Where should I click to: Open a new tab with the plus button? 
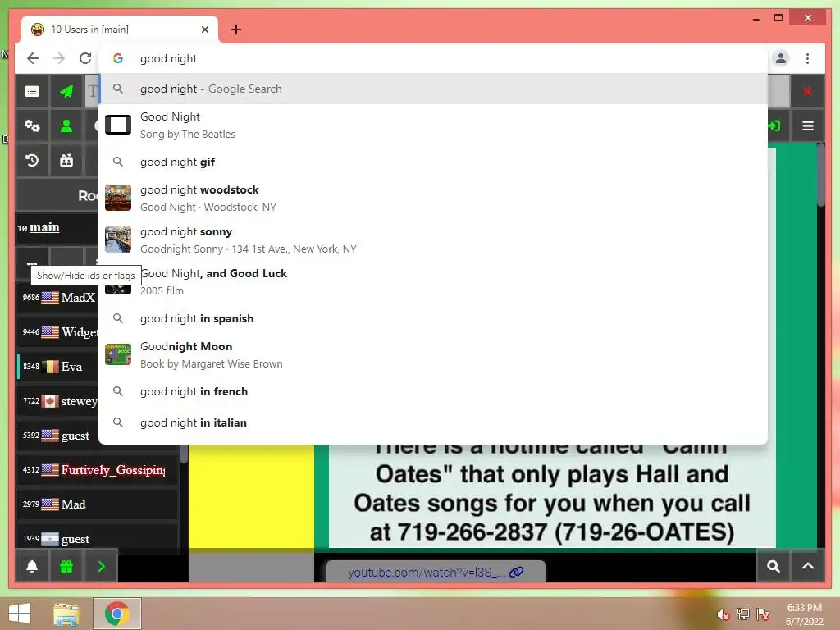click(235, 30)
